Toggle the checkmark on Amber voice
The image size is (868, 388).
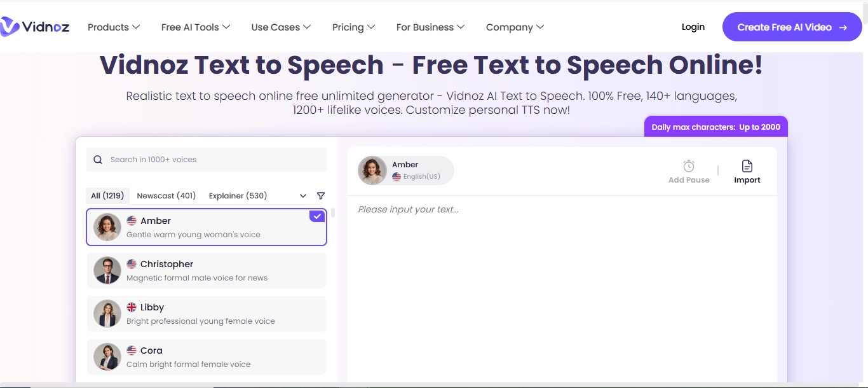click(317, 216)
